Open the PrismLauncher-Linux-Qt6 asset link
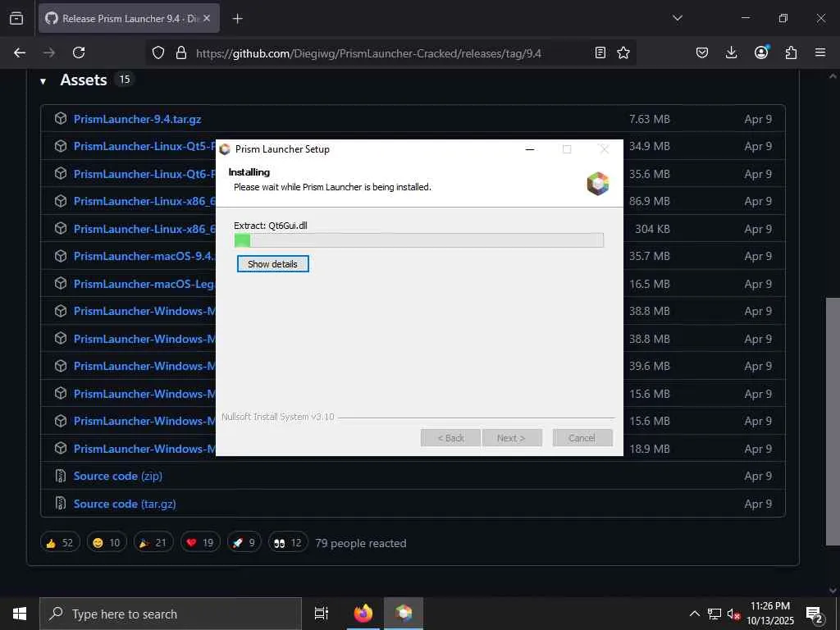840x630 pixels. [144, 174]
